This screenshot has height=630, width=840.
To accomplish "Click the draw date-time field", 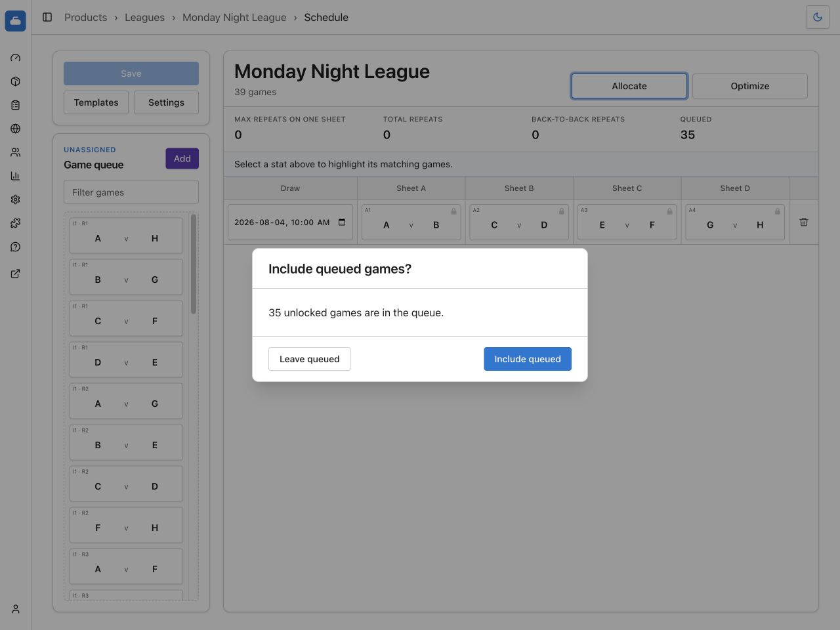I will tap(290, 222).
